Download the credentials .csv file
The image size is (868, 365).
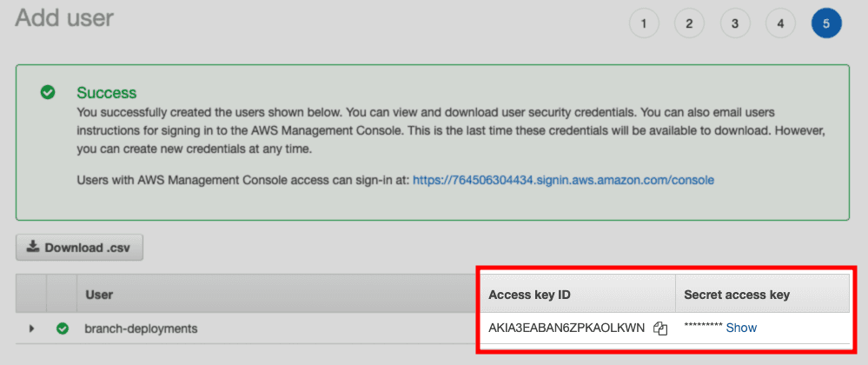(79, 248)
